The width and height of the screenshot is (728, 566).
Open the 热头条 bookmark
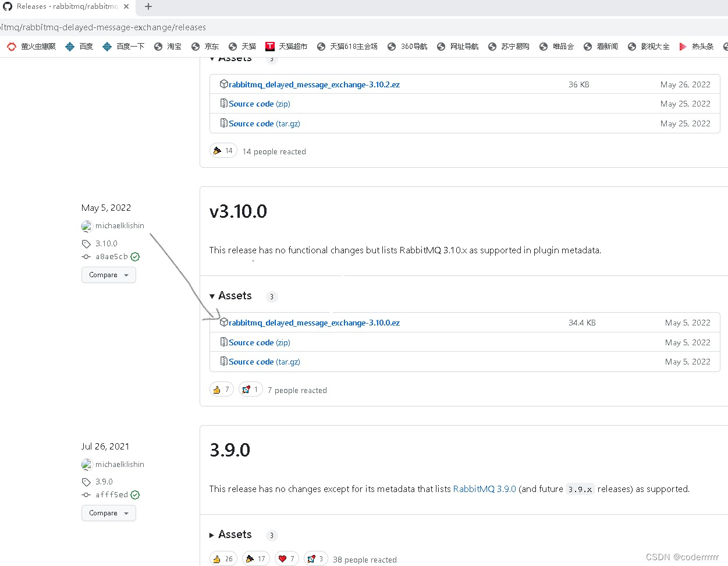[696, 47]
